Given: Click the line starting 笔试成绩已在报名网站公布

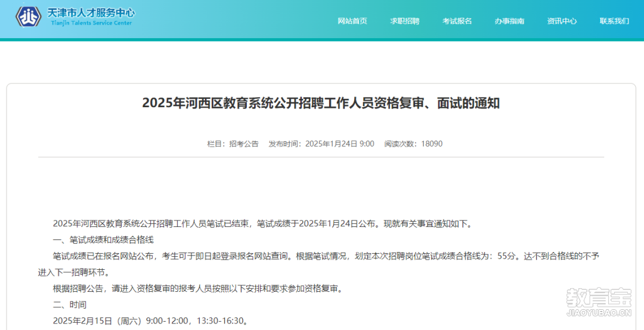Looking at the screenshot, I should point(326,256).
